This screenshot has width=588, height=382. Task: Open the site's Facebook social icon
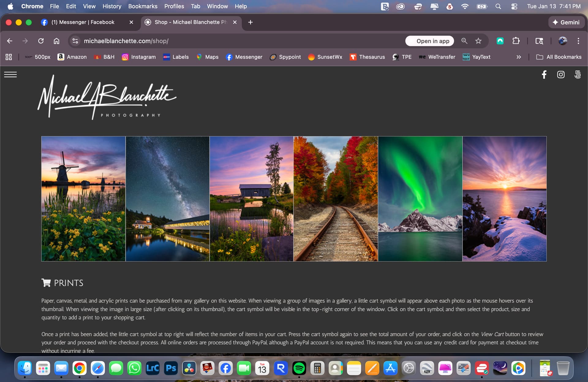pyautogui.click(x=544, y=74)
